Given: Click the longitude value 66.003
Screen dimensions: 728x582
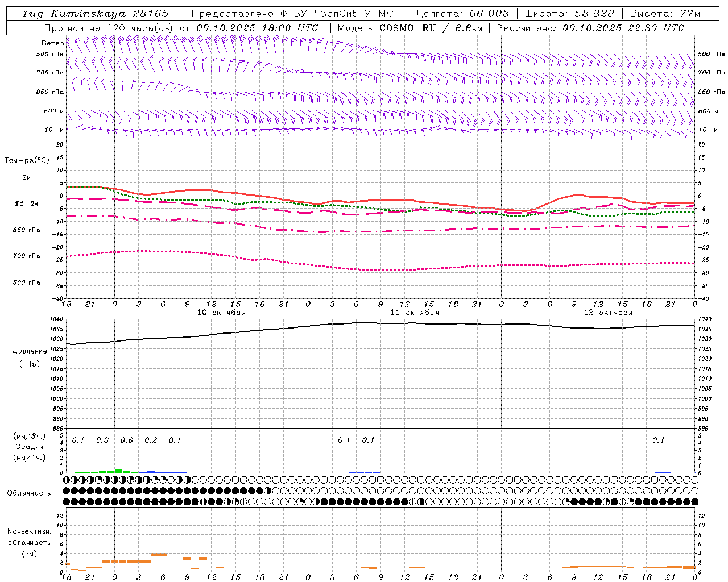Looking at the screenshot, I should 489,14.
